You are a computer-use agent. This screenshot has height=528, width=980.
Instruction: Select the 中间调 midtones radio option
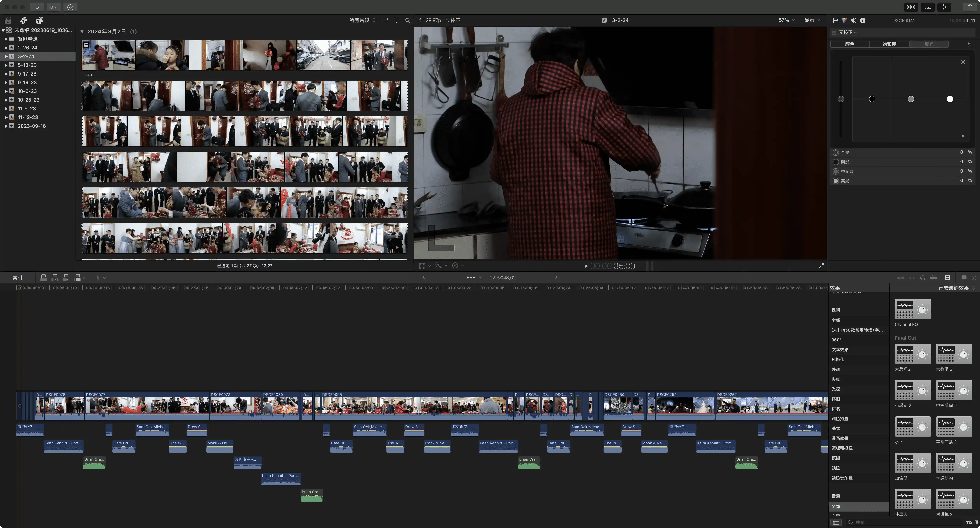tap(836, 171)
